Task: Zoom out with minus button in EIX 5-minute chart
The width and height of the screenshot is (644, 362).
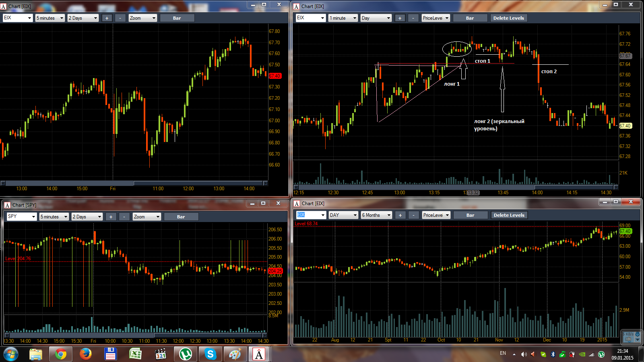Action: [120, 18]
